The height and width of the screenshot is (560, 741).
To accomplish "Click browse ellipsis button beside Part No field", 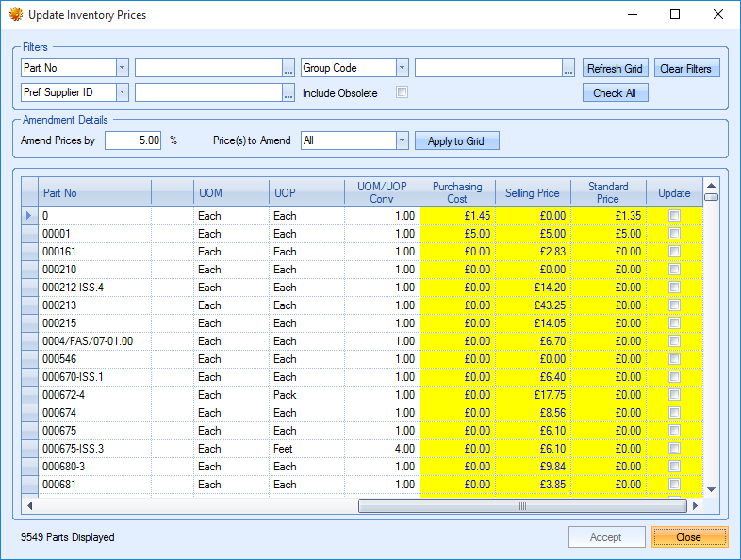I will pos(288,69).
